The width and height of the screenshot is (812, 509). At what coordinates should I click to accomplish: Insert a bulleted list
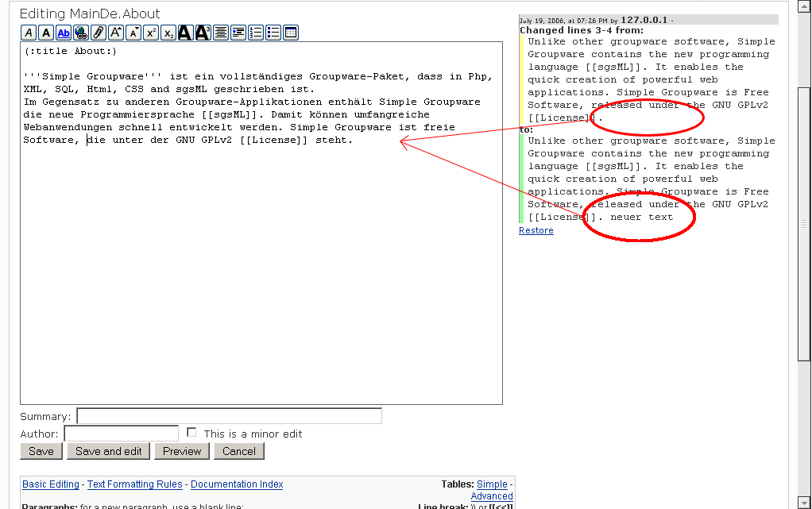coord(273,33)
